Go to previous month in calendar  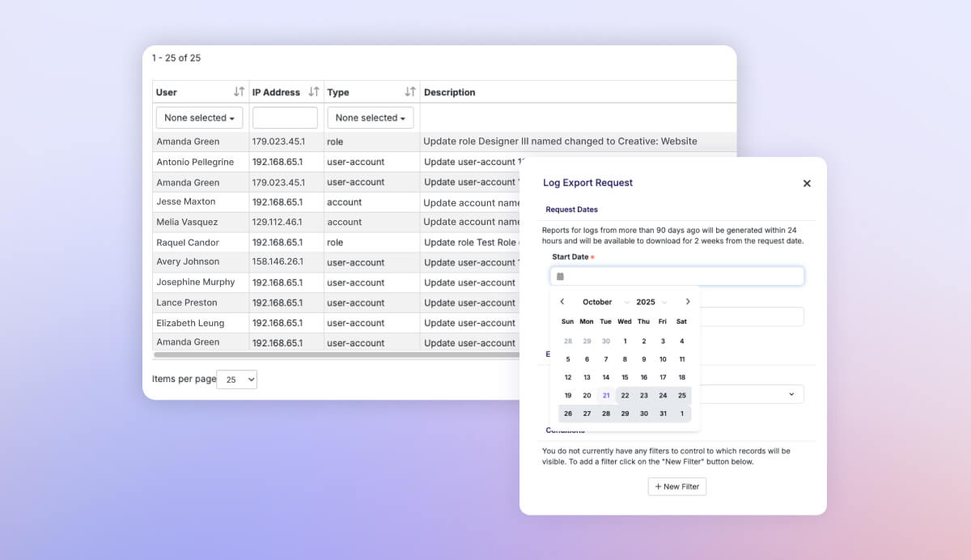point(562,302)
